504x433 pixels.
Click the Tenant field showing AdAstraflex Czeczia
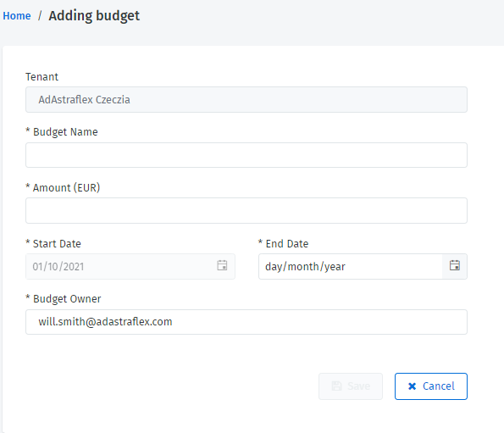pyautogui.click(x=246, y=100)
